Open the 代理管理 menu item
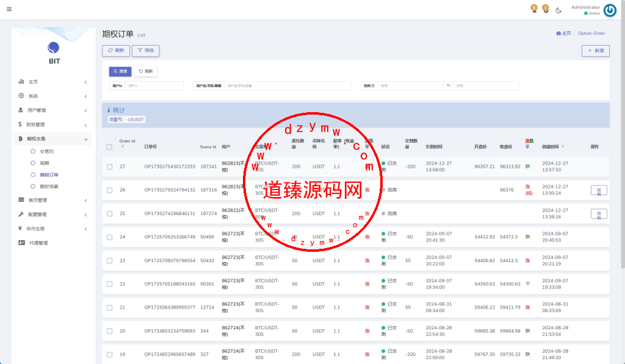 52,243
